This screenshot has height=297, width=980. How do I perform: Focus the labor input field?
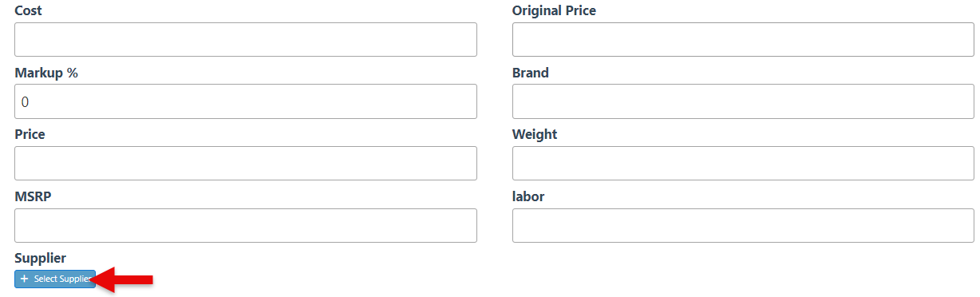point(743,225)
